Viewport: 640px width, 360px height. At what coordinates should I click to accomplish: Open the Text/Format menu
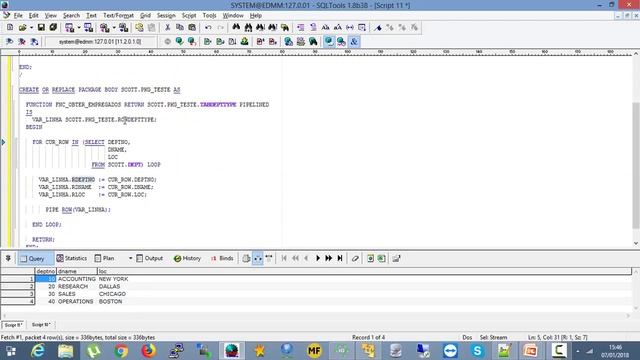[118, 16]
